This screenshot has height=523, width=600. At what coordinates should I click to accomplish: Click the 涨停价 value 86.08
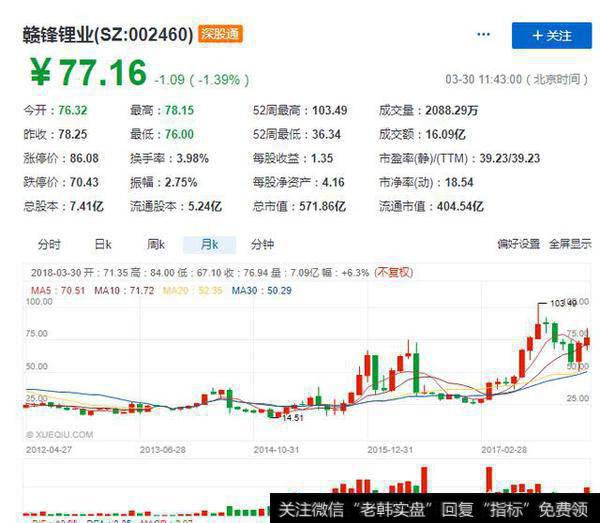coord(84,158)
